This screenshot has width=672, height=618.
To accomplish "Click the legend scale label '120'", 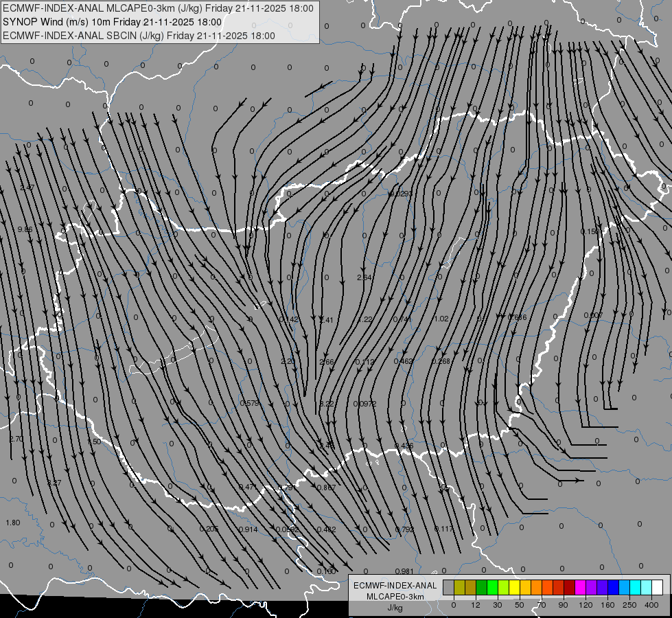I will click(586, 605).
